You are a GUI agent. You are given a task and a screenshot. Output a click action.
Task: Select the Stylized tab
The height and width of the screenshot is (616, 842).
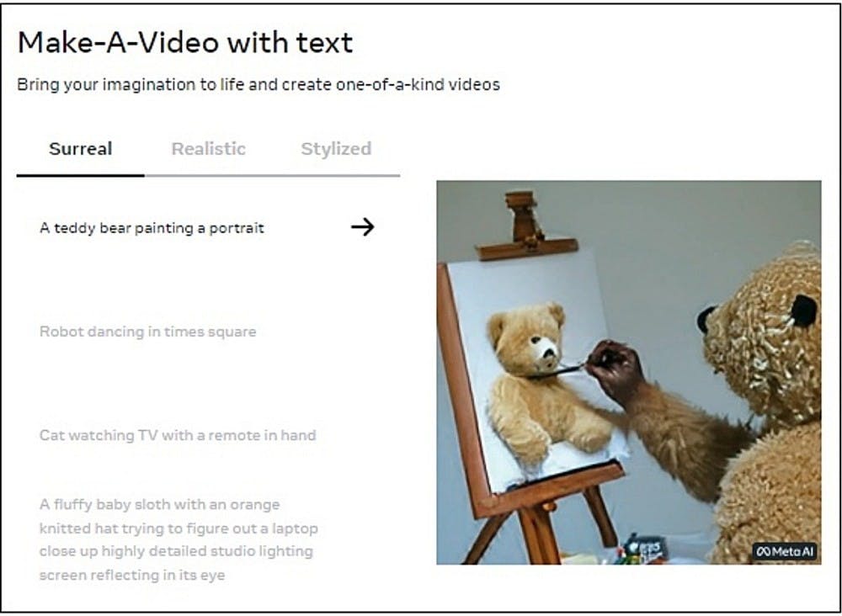point(336,149)
